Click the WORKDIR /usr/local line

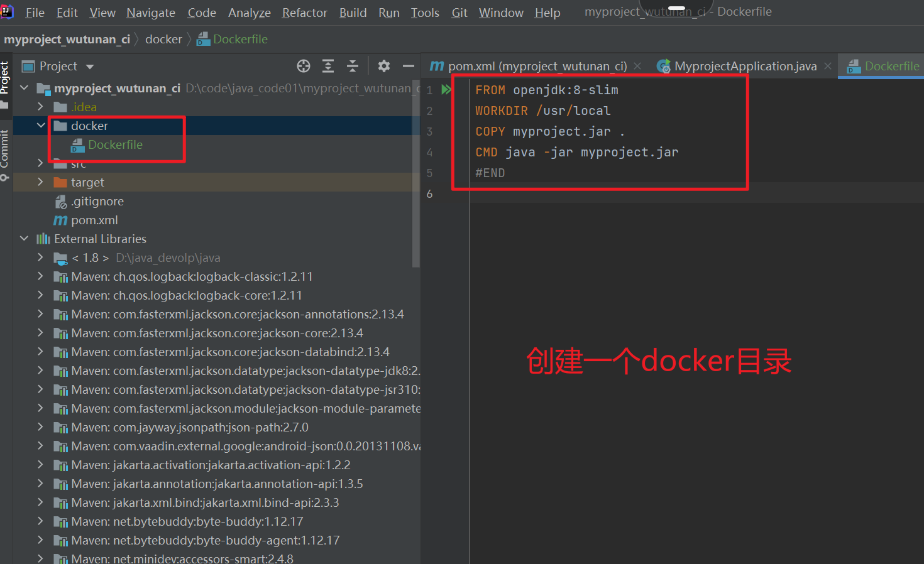543,111
